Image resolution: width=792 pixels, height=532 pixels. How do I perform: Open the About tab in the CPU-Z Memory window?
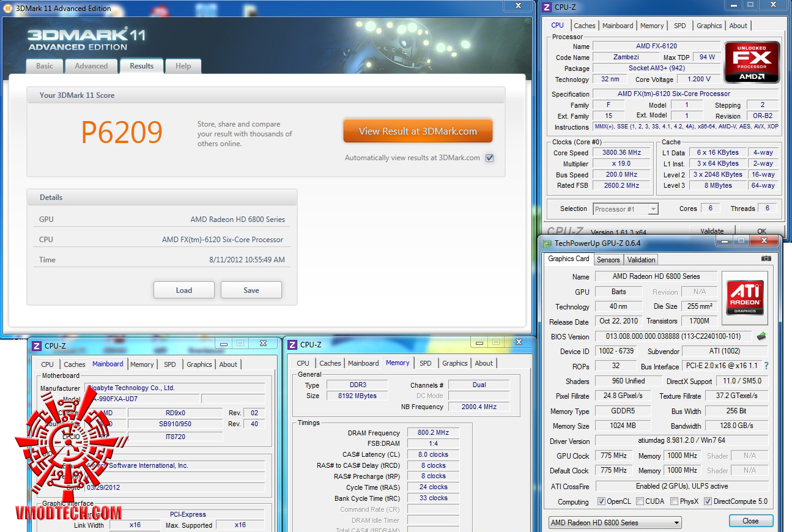[483, 363]
